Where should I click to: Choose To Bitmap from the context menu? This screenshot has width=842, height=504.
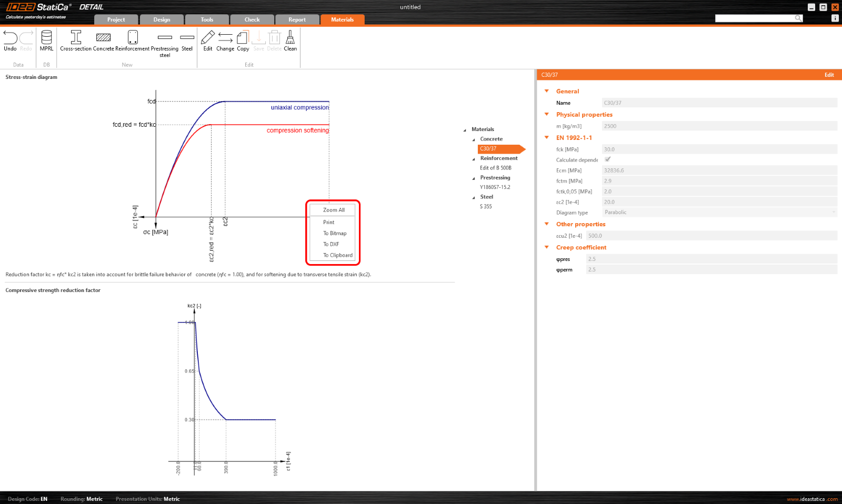335,233
